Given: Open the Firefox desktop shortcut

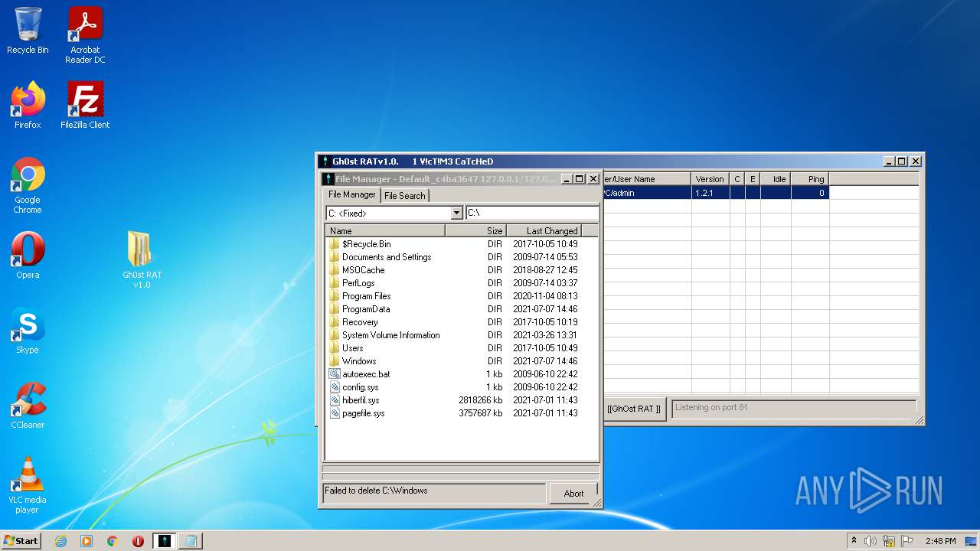Looking at the screenshot, I should point(28,106).
